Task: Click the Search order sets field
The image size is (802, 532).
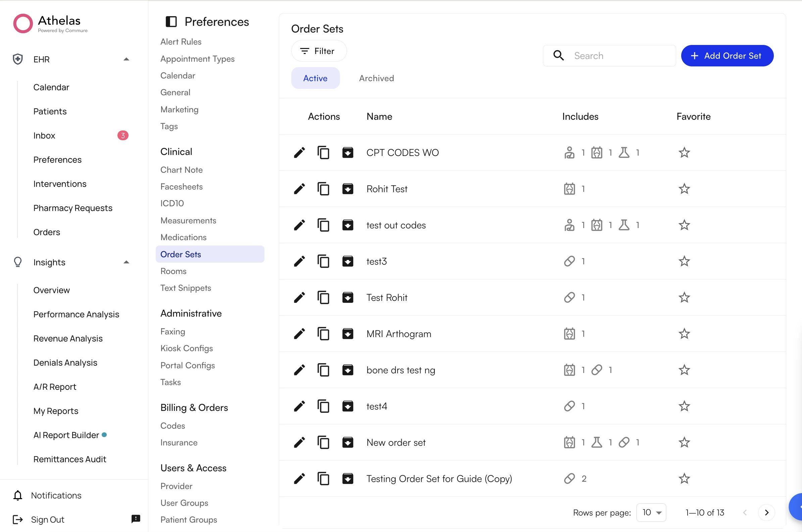Action: pyautogui.click(x=609, y=56)
